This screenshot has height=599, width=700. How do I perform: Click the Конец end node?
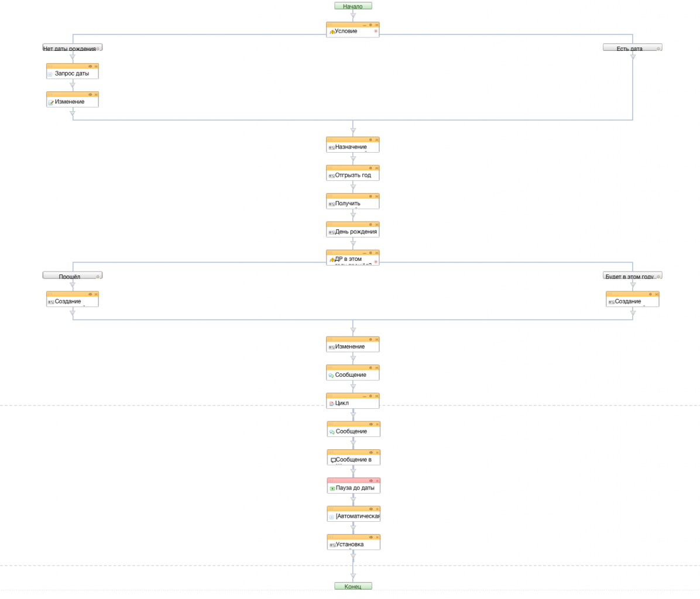(353, 586)
